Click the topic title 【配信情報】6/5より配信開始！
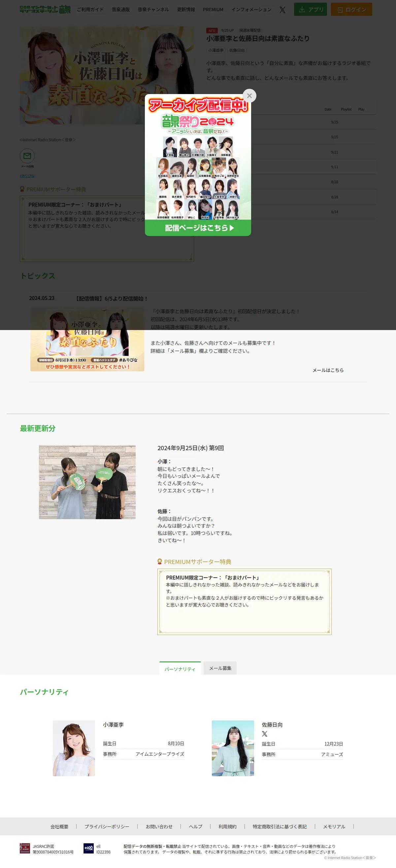 [111, 299]
